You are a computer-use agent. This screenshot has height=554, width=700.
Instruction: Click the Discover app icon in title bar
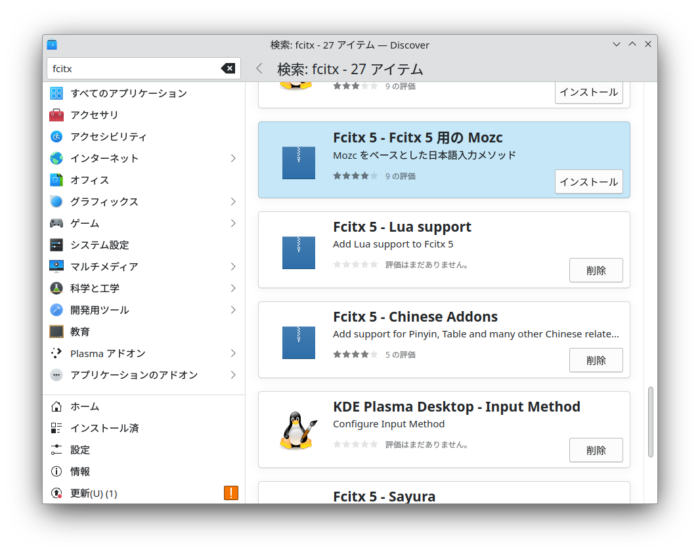(x=52, y=45)
